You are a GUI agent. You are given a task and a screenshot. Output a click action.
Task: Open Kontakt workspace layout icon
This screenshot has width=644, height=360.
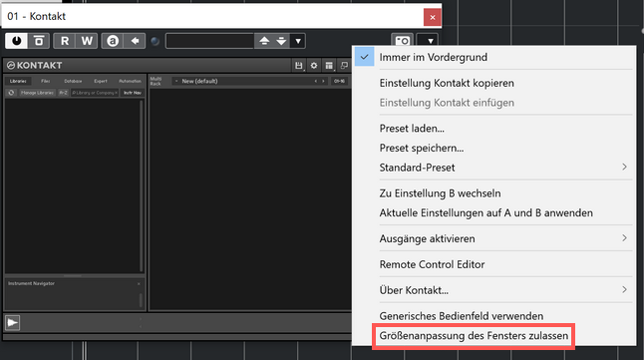[329, 66]
